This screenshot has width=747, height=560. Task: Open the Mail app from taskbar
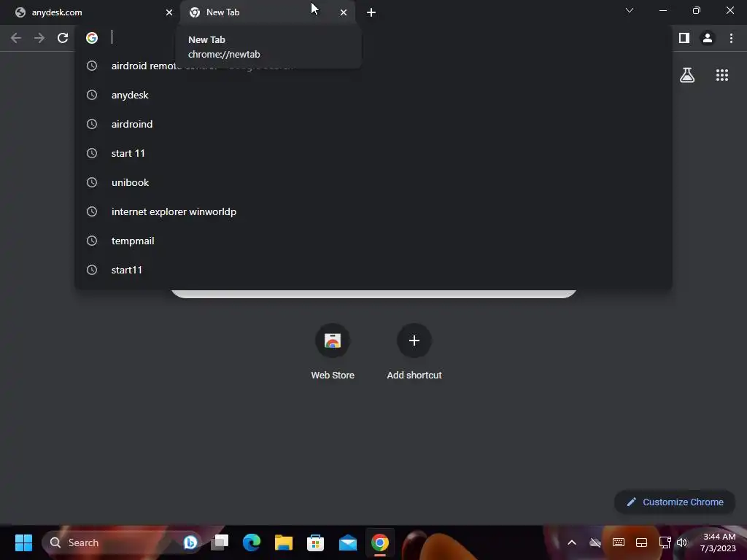coord(348,542)
